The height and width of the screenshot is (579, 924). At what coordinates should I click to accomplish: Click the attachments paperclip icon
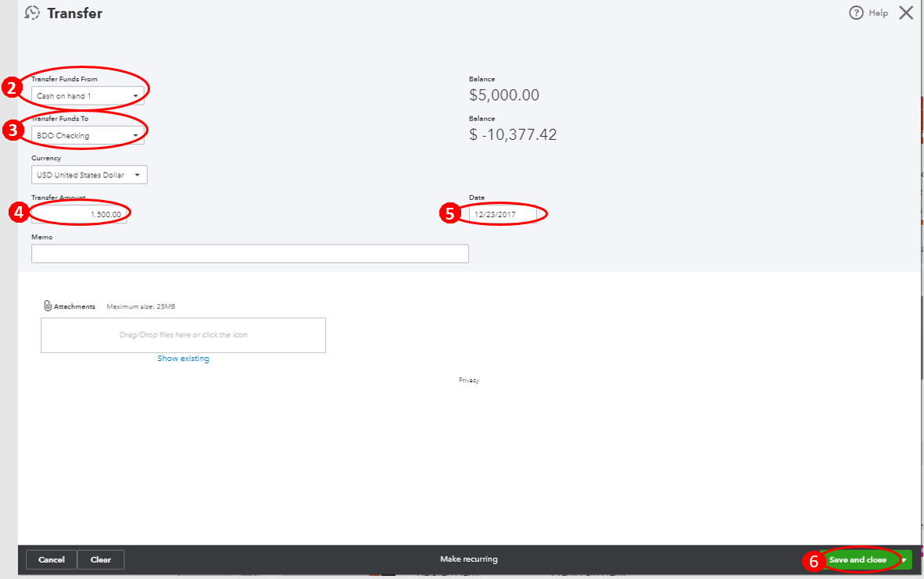point(48,306)
